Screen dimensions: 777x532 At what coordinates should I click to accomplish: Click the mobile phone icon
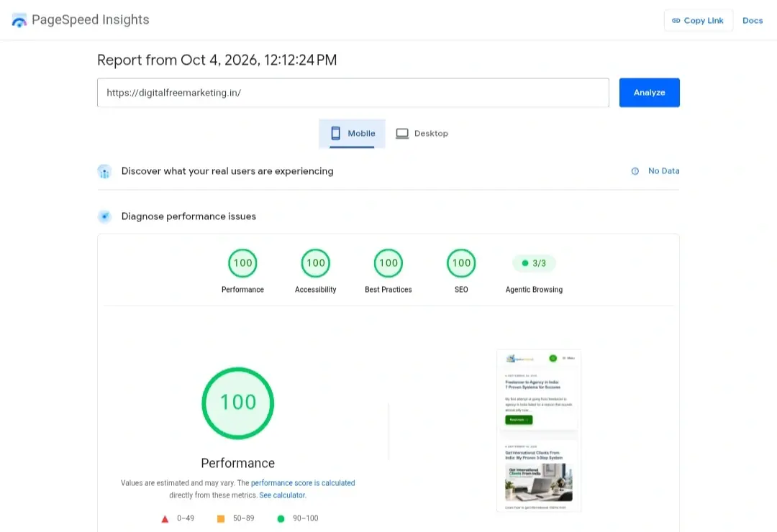pos(335,133)
